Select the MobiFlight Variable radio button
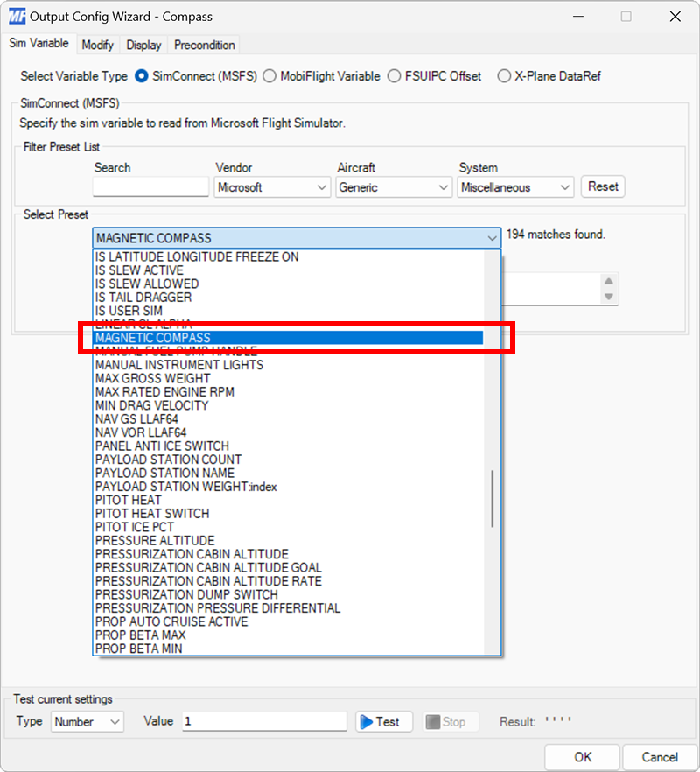The width and height of the screenshot is (700, 772). (x=269, y=76)
